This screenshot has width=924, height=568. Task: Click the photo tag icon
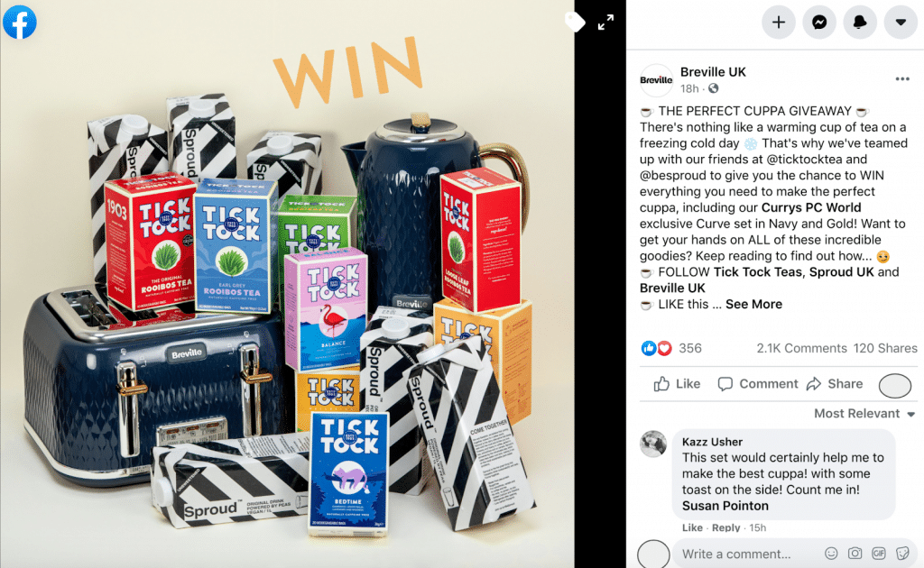[x=575, y=23]
